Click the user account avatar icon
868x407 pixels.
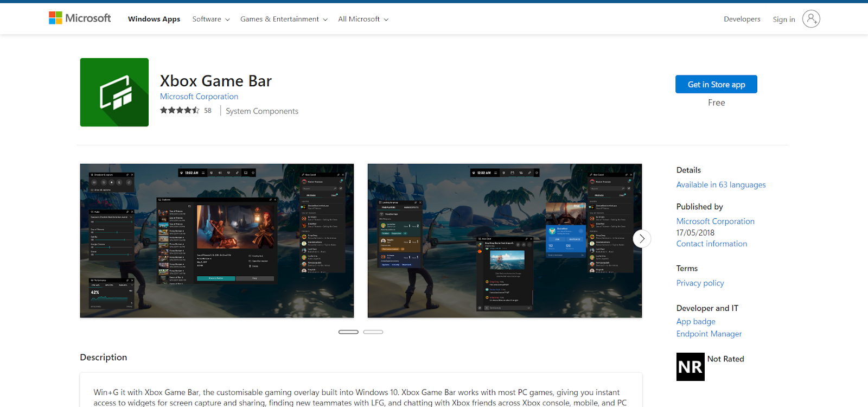[811, 19]
